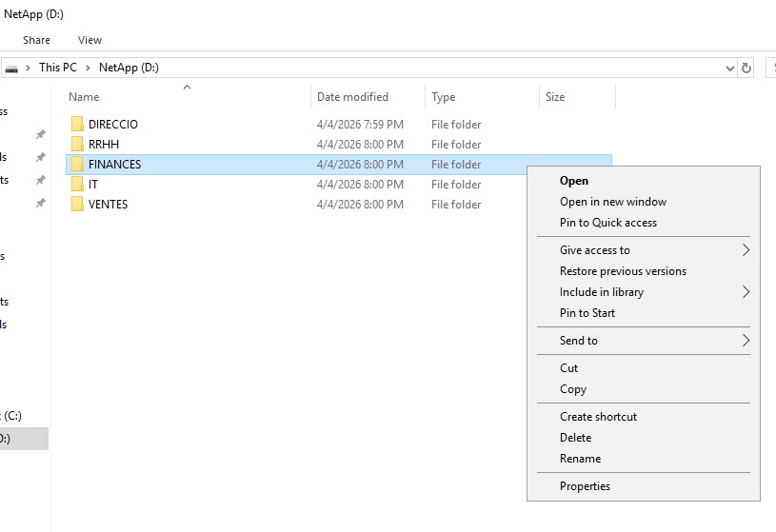This screenshot has height=532, width=776.
Task: Sort by the Name column header
Action: tap(84, 97)
